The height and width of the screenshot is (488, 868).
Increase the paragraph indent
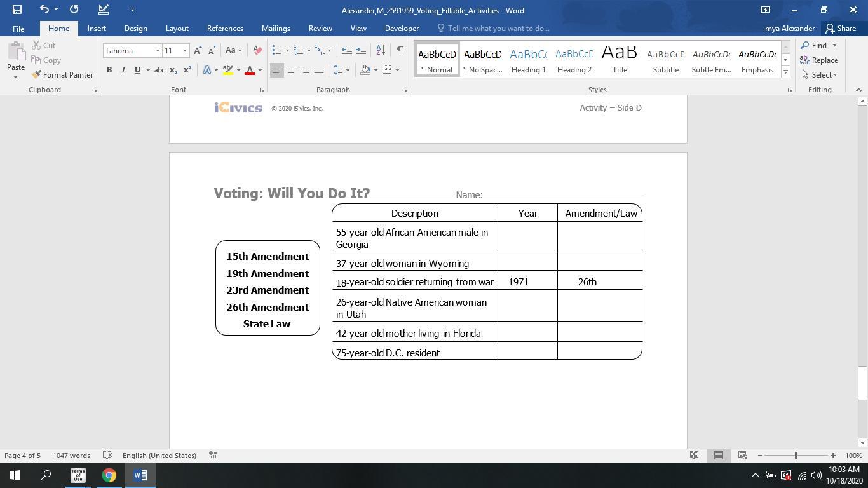click(x=360, y=51)
